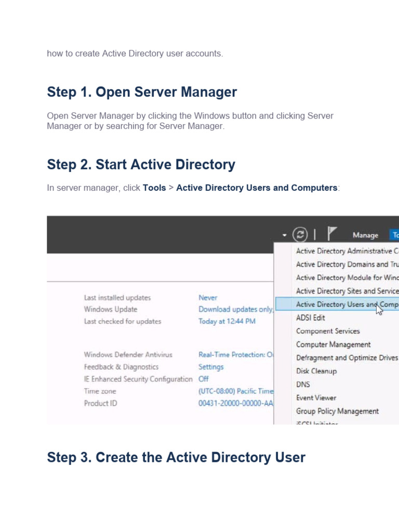Click Step 2. Start Active Directory heading
Image resolution: width=399 pixels, height=532 pixels.
pyautogui.click(x=141, y=165)
